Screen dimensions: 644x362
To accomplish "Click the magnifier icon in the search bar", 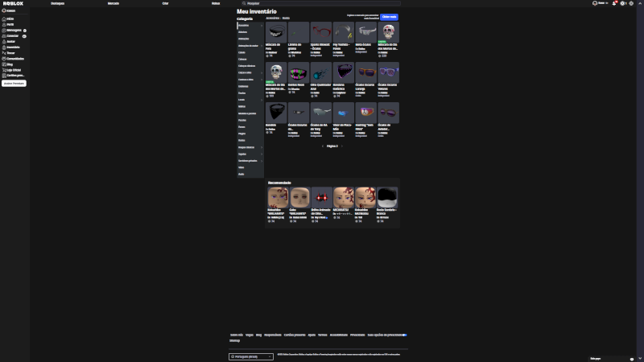I will pos(244,3).
